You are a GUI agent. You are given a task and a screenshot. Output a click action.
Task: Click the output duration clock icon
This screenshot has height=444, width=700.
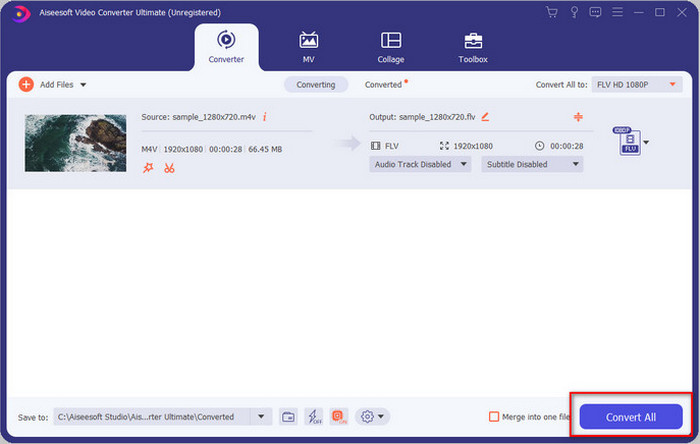[540, 146]
